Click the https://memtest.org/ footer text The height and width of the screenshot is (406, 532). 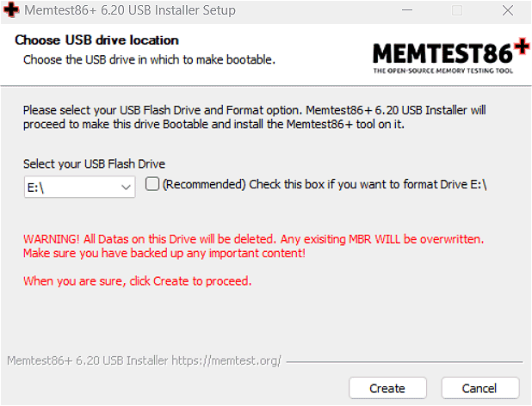pyautogui.click(x=226, y=360)
